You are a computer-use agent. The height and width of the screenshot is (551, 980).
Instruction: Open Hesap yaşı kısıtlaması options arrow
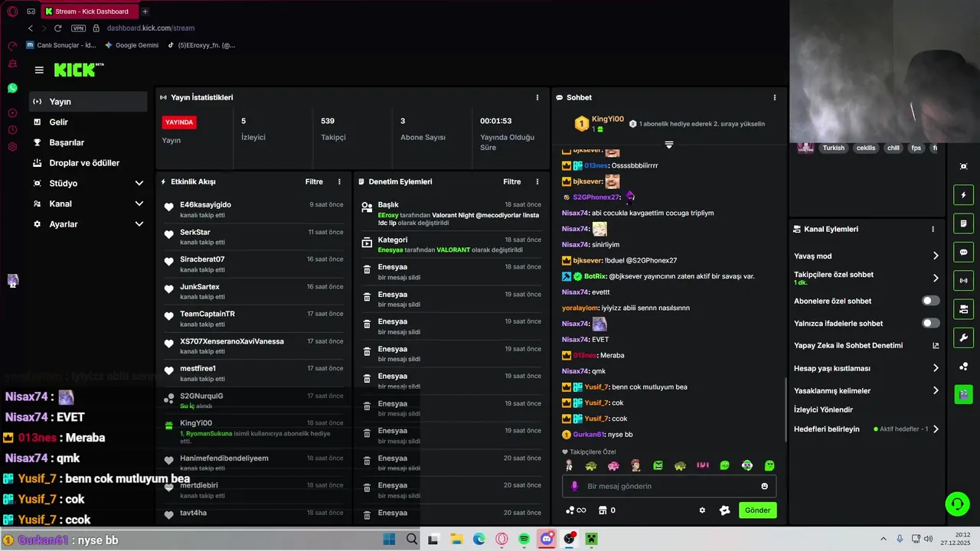936,368
